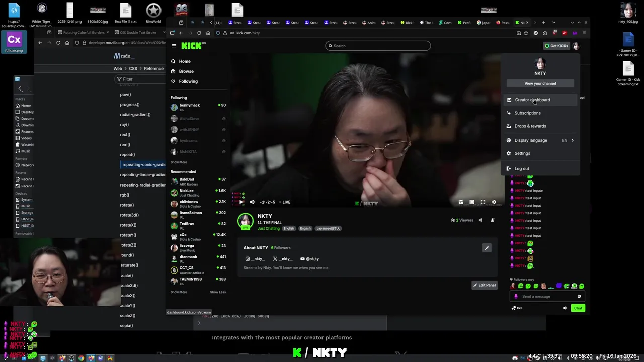Open Network in file manager sidebar

pos(25,165)
